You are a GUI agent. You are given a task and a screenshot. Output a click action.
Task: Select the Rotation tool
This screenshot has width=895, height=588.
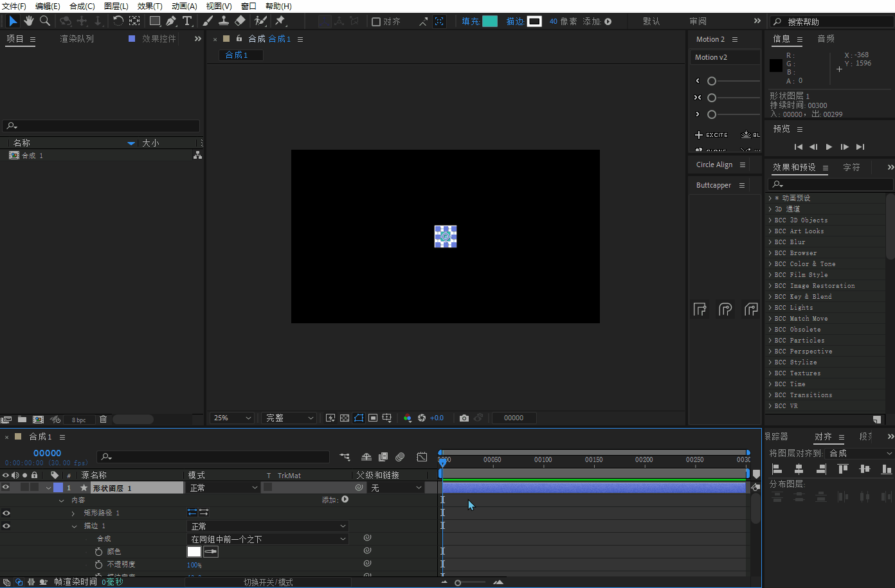coord(118,21)
